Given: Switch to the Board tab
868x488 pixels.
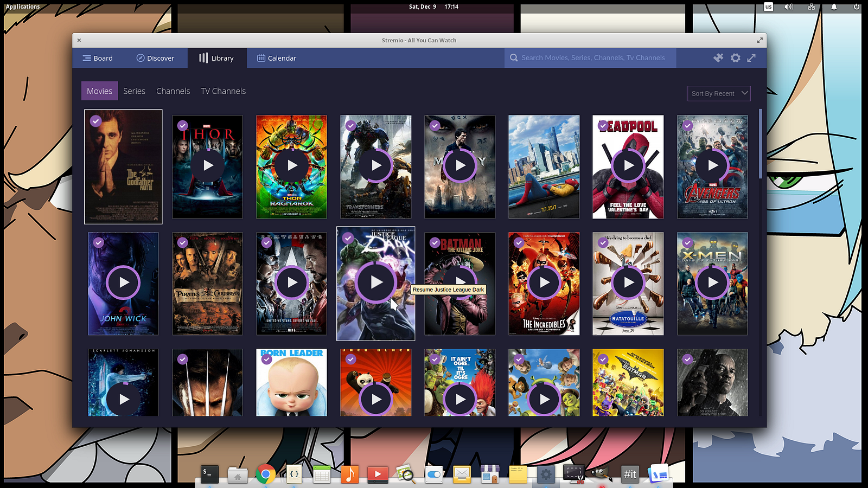Looking at the screenshot, I should click(x=98, y=58).
